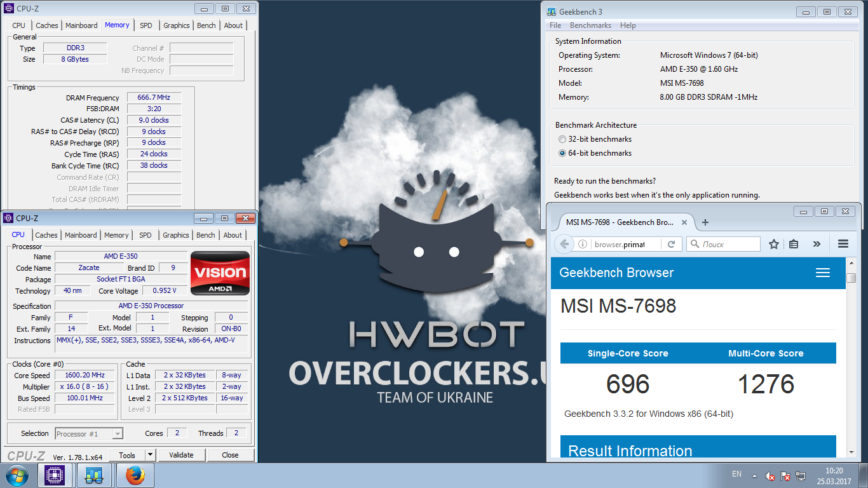
Task: Open Geekbench Benchmarks menu
Action: 590,25
